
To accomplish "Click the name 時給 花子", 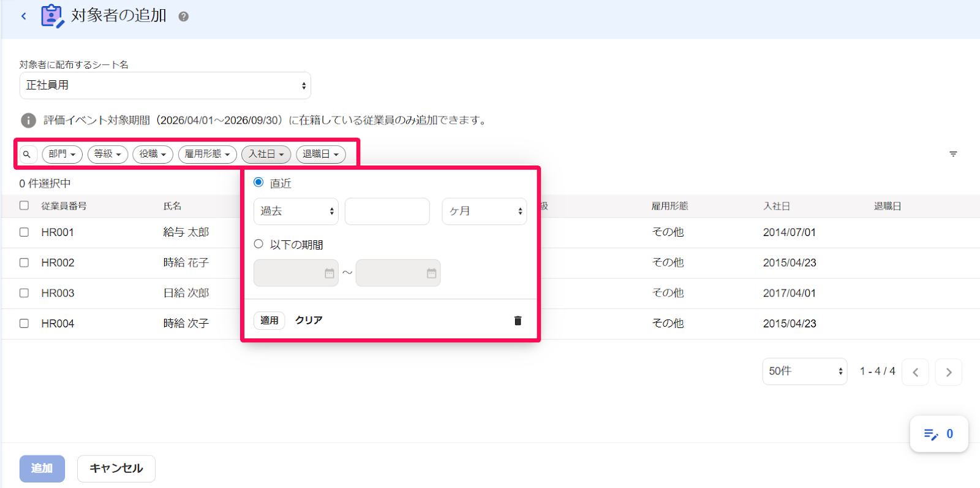I will point(186,262).
